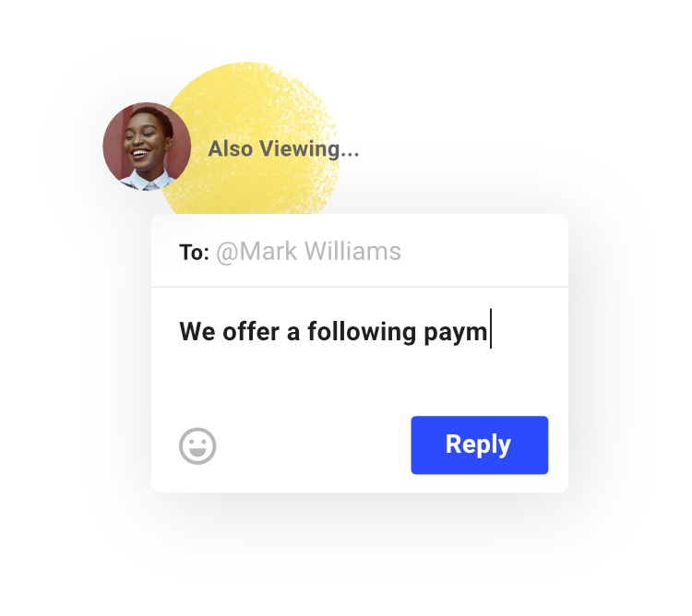Click the viewer's profile avatar photo

point(147,147)
